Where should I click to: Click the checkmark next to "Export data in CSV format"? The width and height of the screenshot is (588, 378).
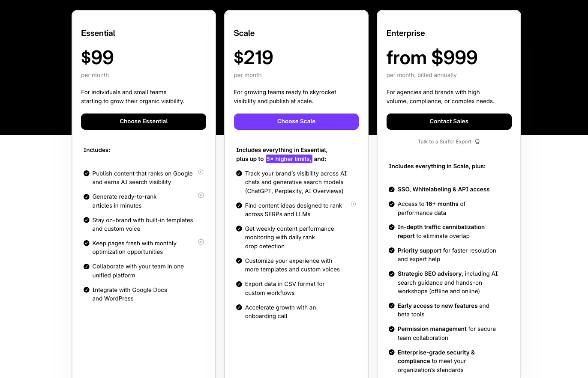239,283
